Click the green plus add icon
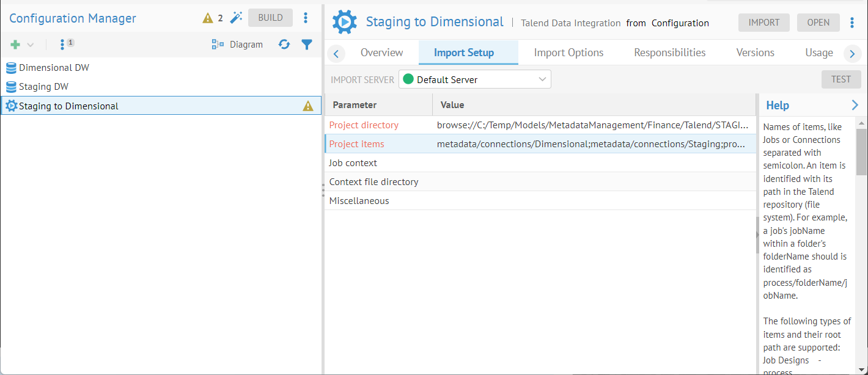This screenshot has height=375, width=868. point(16,45)
